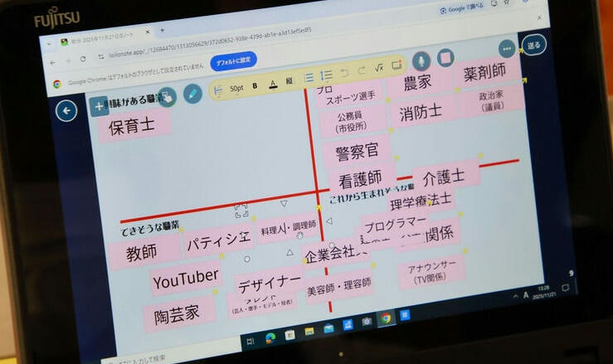Open the 50pt font size dropdown
The height and width of the screenshot is (364, 613).
(x=236, y=88)
